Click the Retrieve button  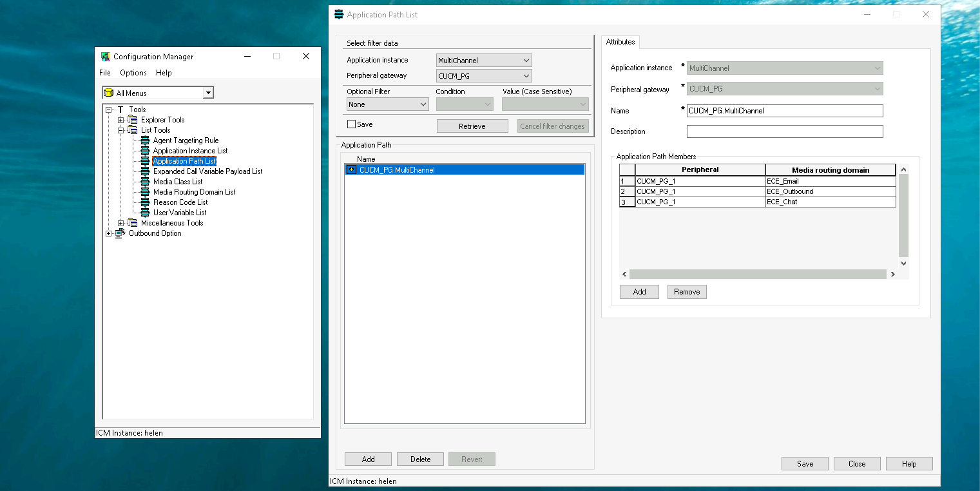click(472, 126)
